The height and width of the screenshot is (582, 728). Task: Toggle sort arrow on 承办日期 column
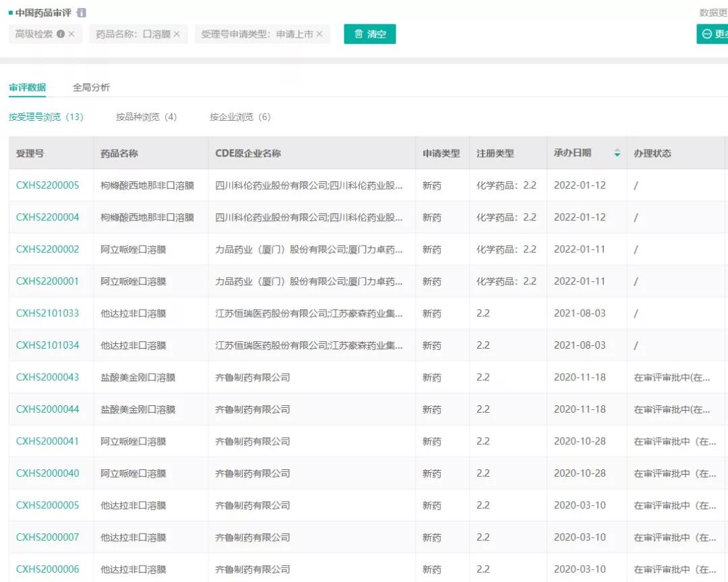617,153
